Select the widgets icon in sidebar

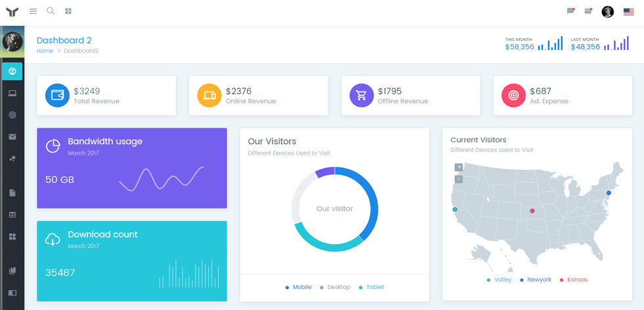12,236
